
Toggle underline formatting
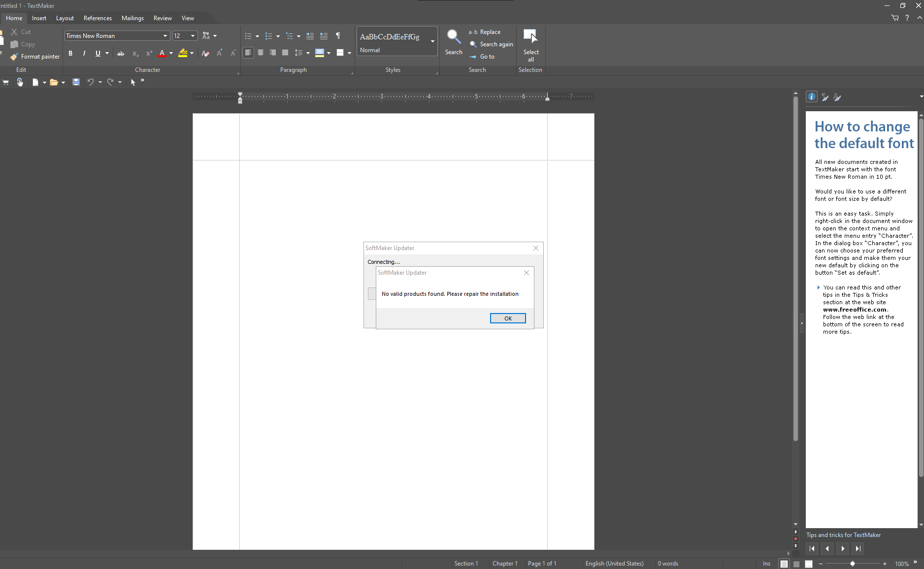click(x=98, y=53)
